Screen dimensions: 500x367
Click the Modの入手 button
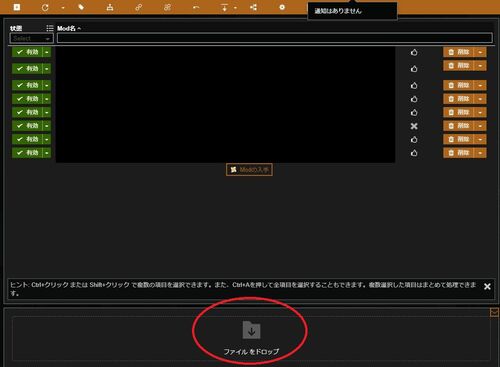coord(249,170)
